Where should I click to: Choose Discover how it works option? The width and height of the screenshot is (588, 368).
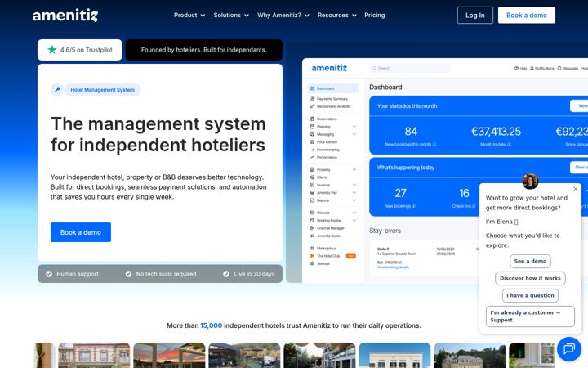pos(530,278)
